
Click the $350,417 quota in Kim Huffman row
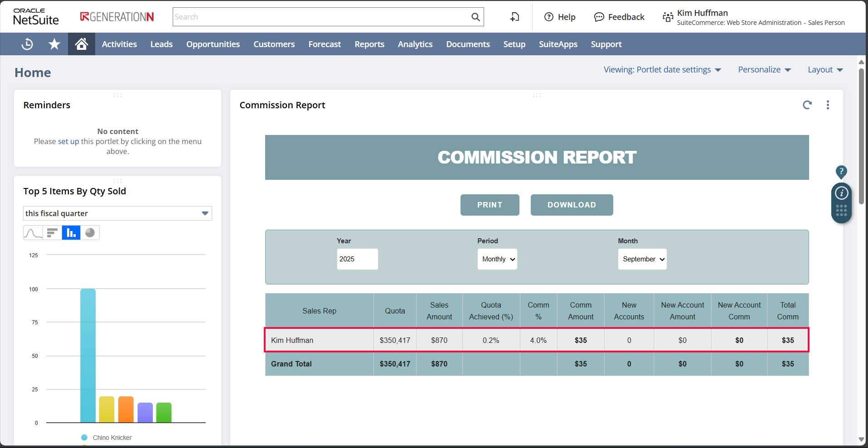(x=395, y=340)
